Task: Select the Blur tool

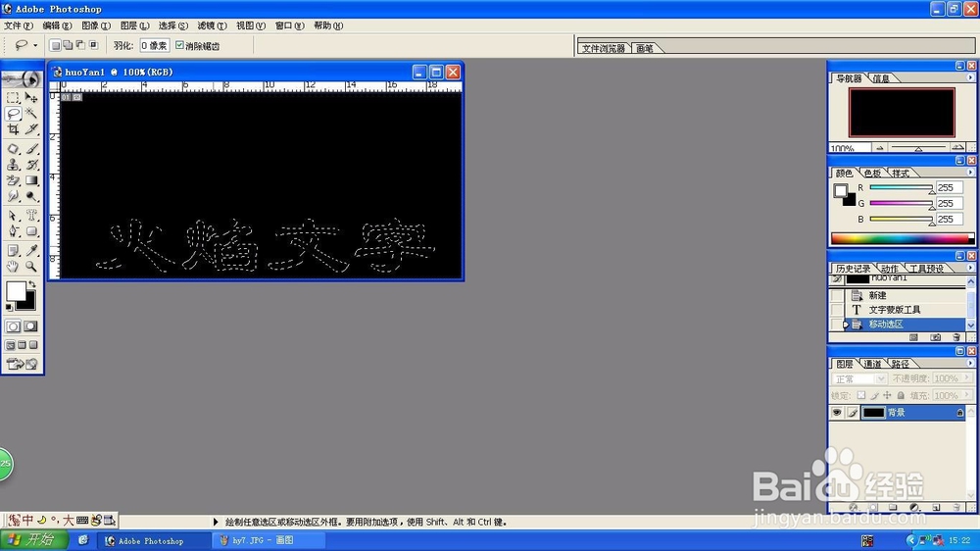Action: pos(13,196)
